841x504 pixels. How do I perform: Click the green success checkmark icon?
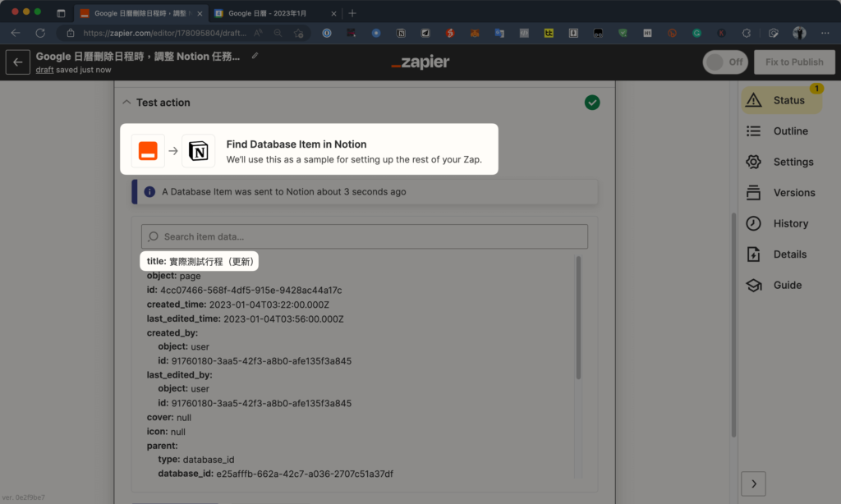pyautogui.click(x=592, y=103)
